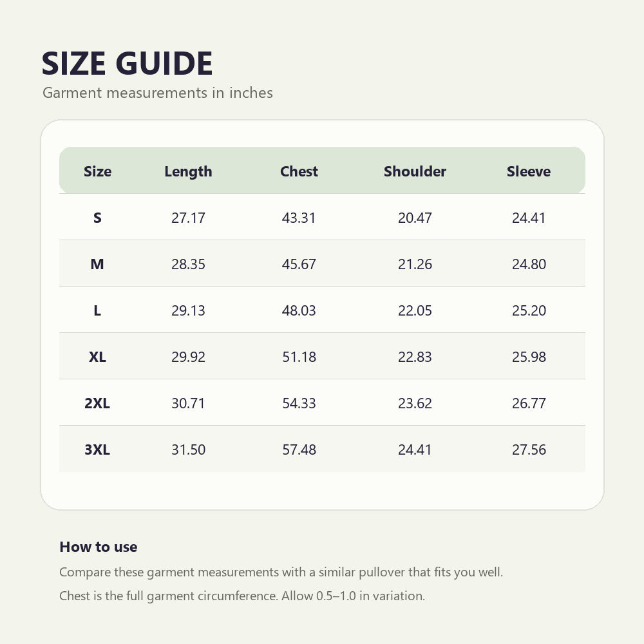This screenshot has width=644, height=644.
Task: Click the 2XL size row label
Action: coord(97,403)
